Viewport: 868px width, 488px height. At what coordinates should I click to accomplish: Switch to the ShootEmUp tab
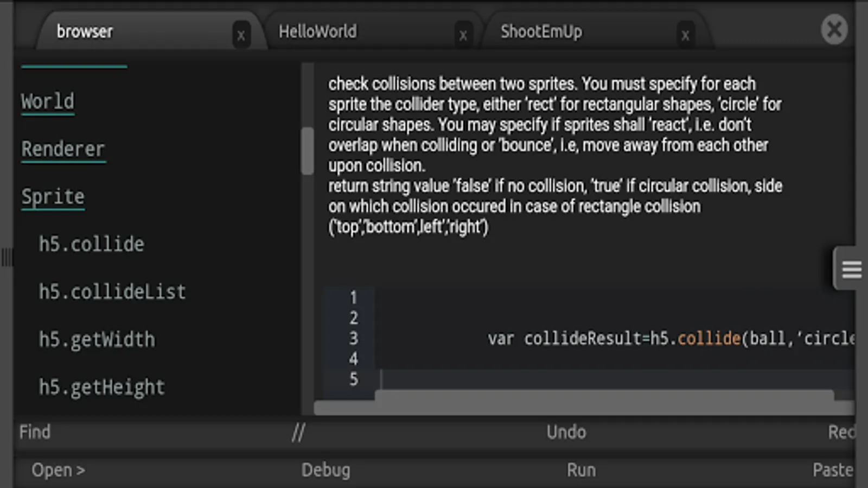click(x=541, y=32)
